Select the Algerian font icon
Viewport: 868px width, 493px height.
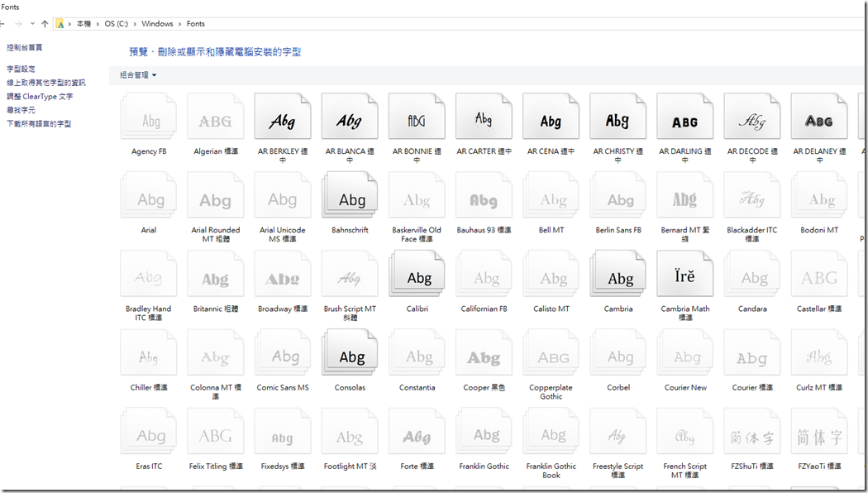(x=216, y=117)
